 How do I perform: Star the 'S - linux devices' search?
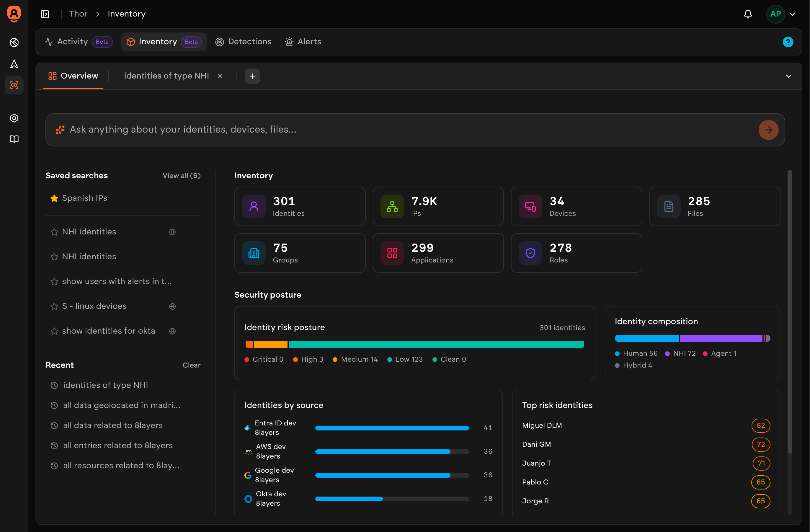pos(54,306)
